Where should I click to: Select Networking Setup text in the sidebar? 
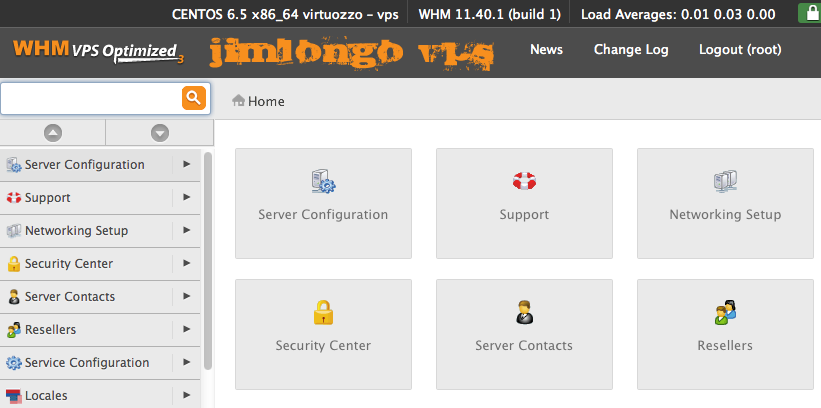click(x=76, y=231)
